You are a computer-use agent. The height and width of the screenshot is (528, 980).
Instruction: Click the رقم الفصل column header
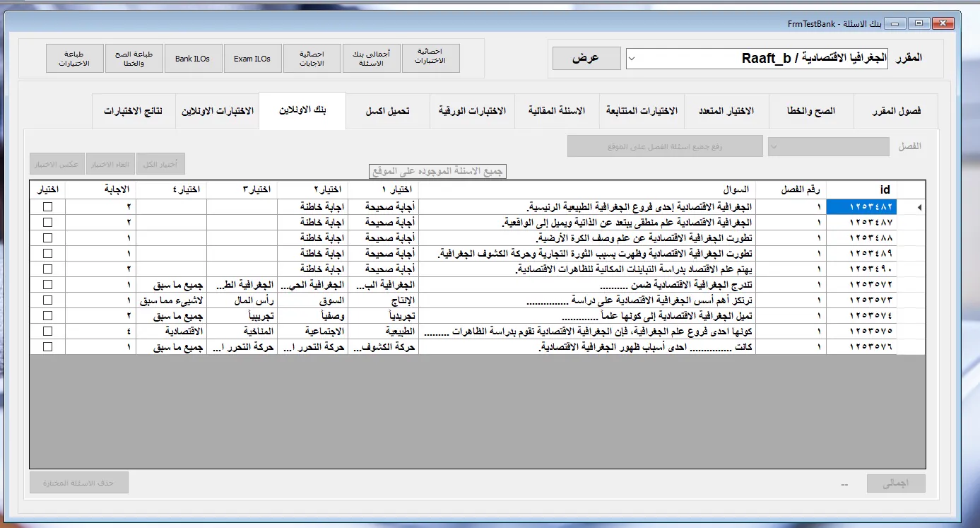click(x=791, y=189)
